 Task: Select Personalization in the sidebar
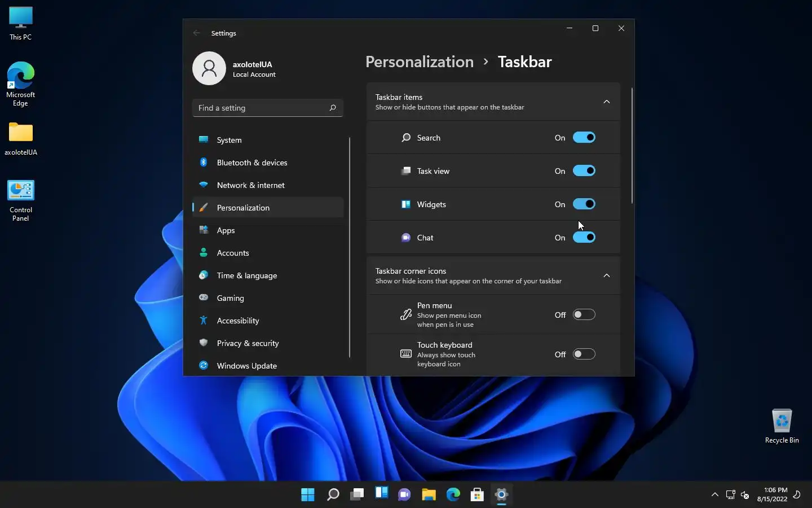(268, 207)
